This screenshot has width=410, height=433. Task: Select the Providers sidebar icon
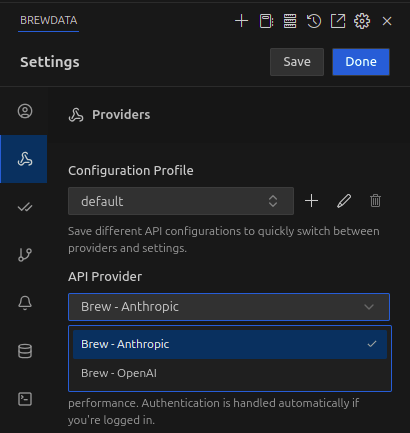coord(24,159)
